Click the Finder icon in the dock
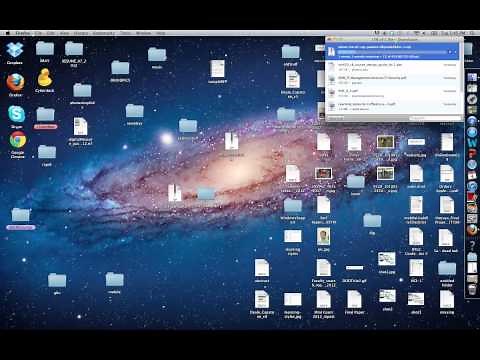Screen dimensions: 480x360 pos(472,77)
